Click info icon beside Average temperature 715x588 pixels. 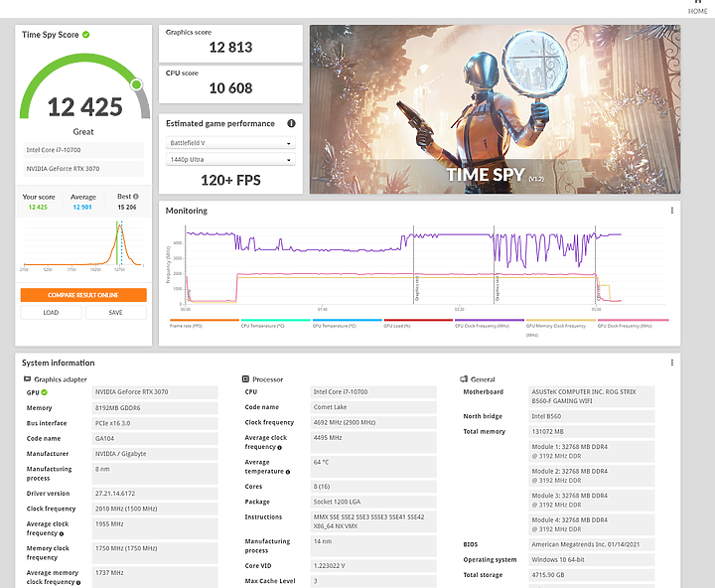pos(288,472)
